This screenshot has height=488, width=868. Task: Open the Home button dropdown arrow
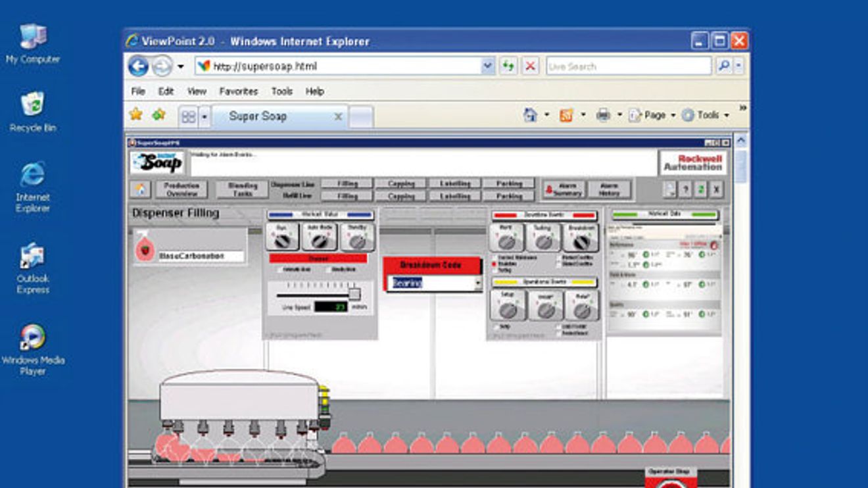pyautogui.click(x=547, y=115)
